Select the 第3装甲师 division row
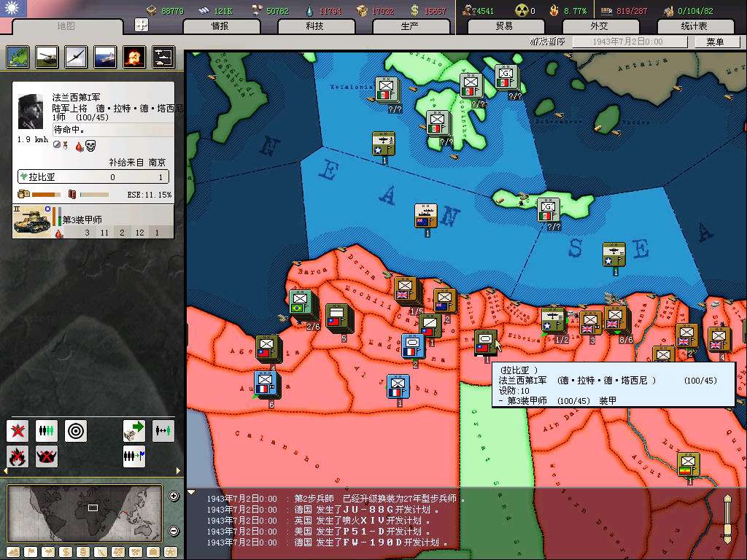Screen dimensions: 747x560 click(x=93, y=222)
